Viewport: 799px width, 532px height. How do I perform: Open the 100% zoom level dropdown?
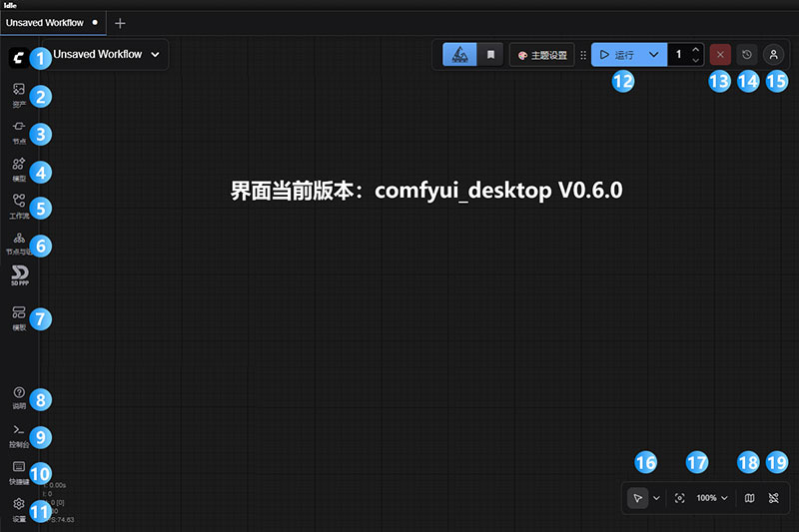(x=713, y=497)
